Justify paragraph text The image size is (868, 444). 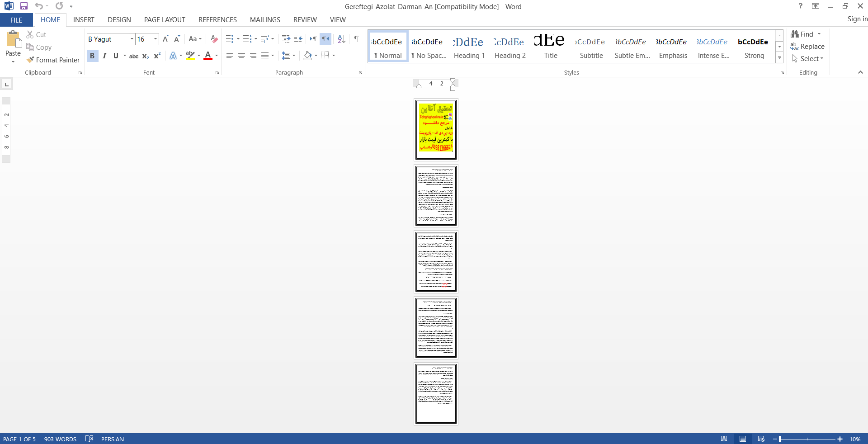click(x=265, y=56)
